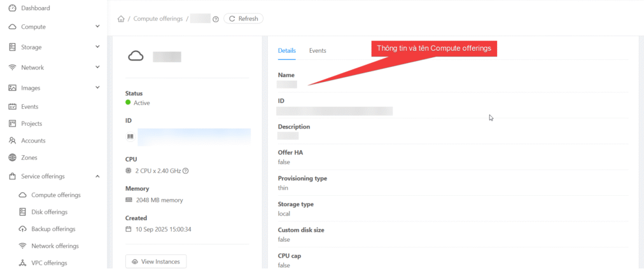Click the '2048 MB memory' value

coord(160,200)
